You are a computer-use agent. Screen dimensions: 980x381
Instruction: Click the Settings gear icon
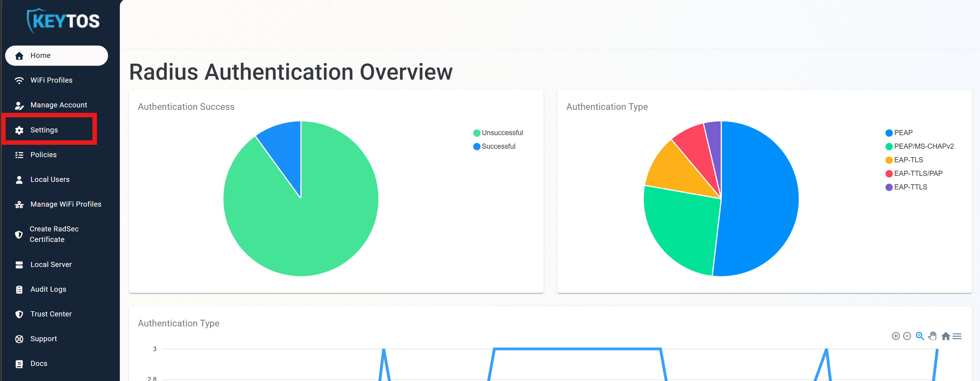coord(19,130)
